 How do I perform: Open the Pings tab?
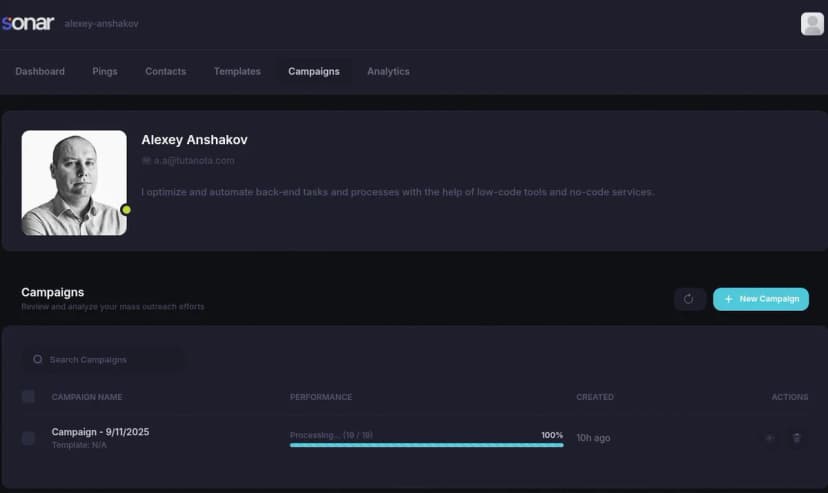pos(105,71)
